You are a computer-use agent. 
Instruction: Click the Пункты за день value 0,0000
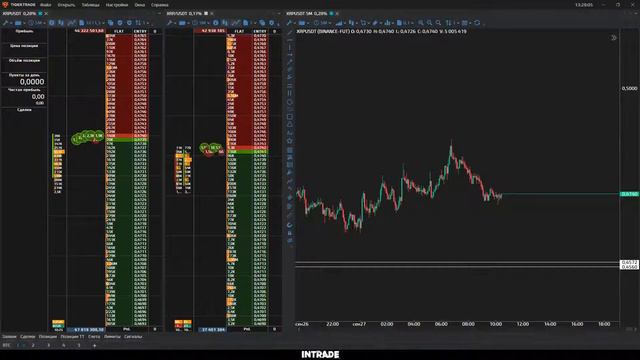click(x=32, y=82)
